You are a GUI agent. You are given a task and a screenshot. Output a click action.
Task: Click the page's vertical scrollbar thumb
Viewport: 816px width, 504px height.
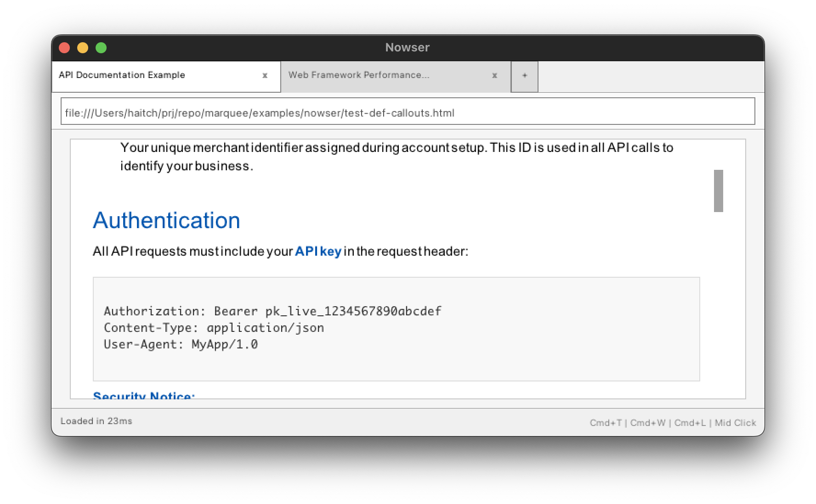coord(718,191)
